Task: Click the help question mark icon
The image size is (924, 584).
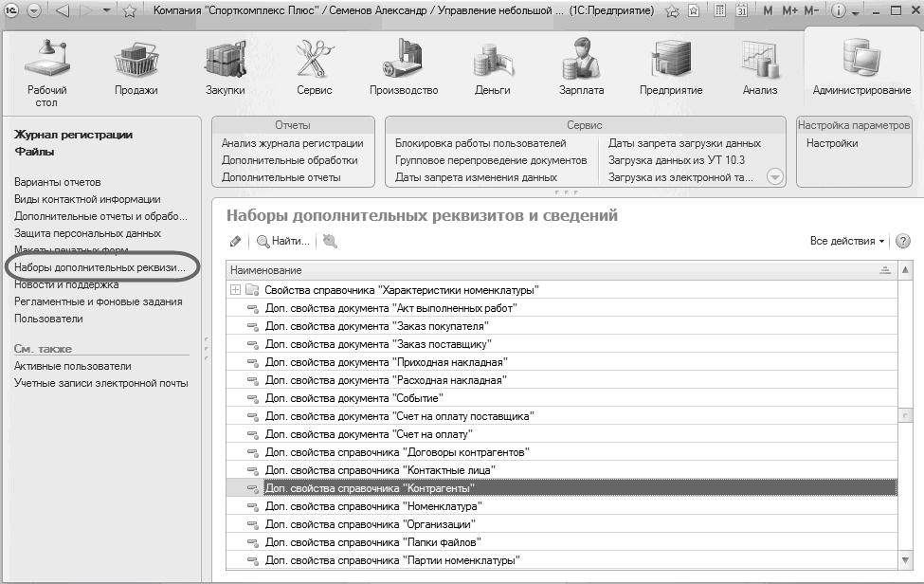Action: (903, 241)
